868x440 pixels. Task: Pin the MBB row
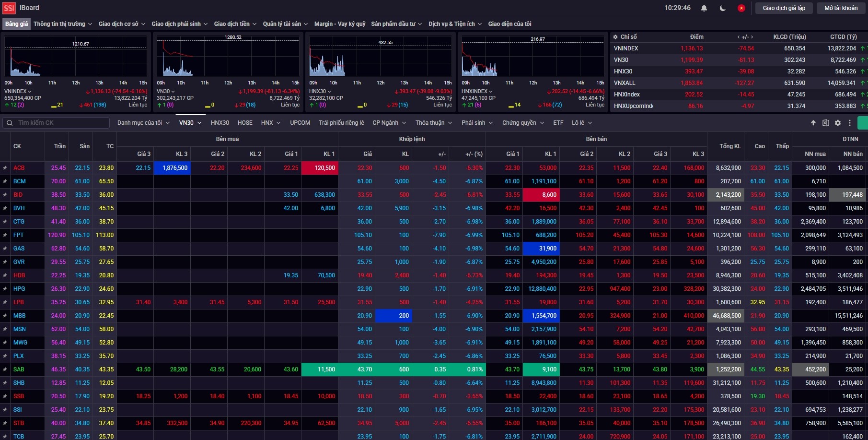pos(5,316)
